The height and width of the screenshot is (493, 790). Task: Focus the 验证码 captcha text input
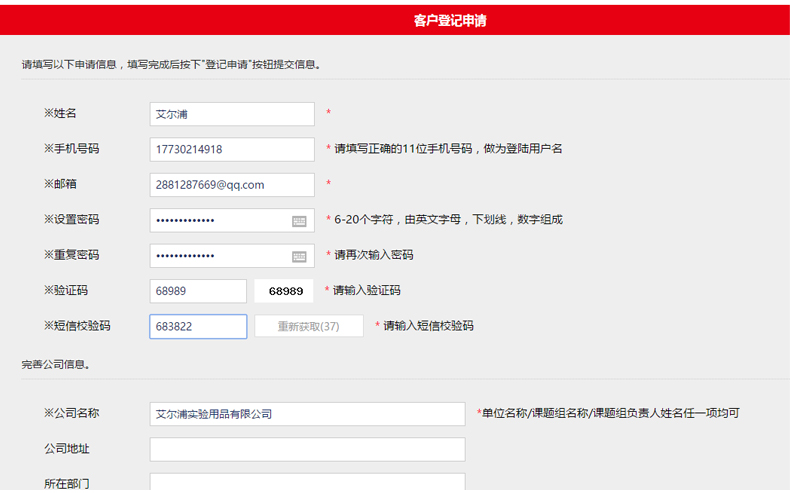pos(198,291)
